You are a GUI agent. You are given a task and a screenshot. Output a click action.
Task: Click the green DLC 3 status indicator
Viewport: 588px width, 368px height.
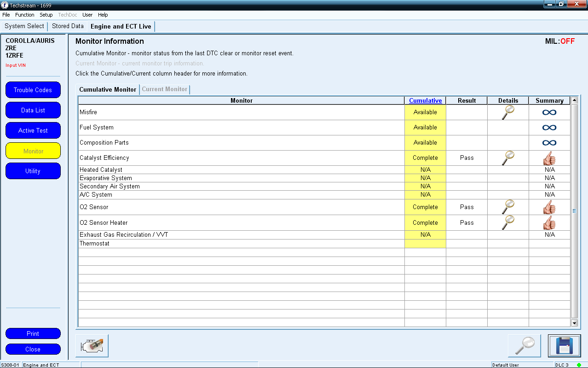[579, 365]
